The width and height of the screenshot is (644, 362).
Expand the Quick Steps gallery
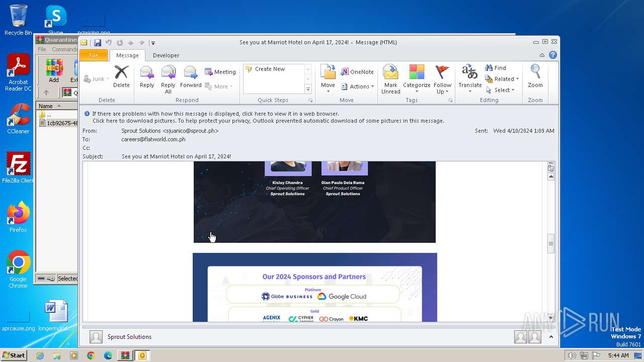pyautogui.click(x=308, y=89)
